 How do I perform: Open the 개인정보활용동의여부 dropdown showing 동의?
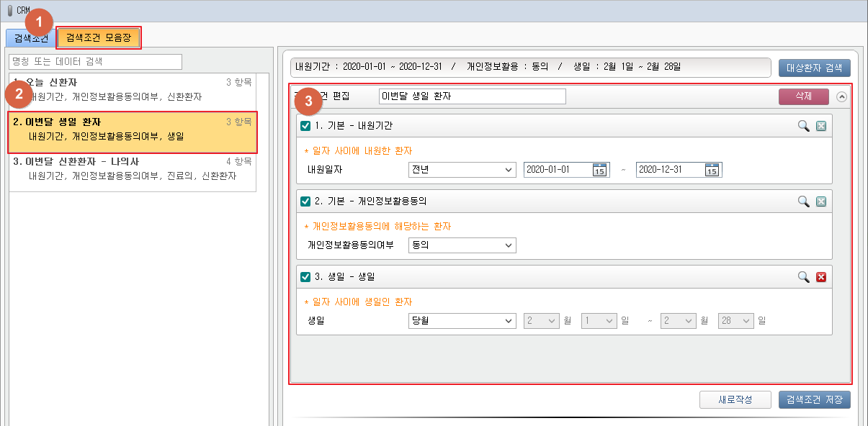click(x=462, y=245)
